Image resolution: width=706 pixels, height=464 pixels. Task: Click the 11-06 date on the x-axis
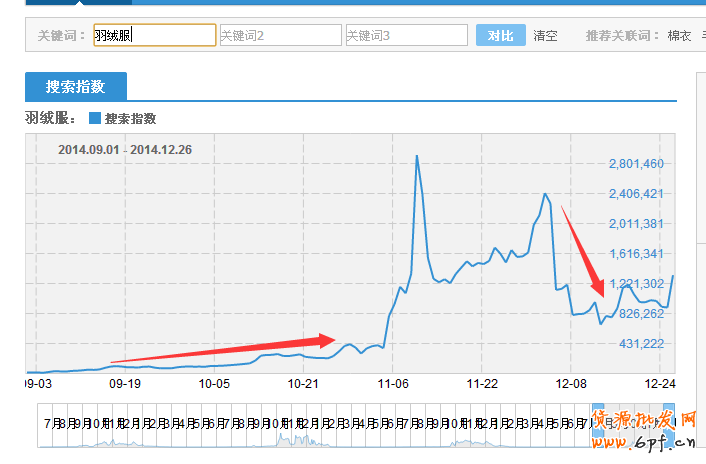point(392,383)
